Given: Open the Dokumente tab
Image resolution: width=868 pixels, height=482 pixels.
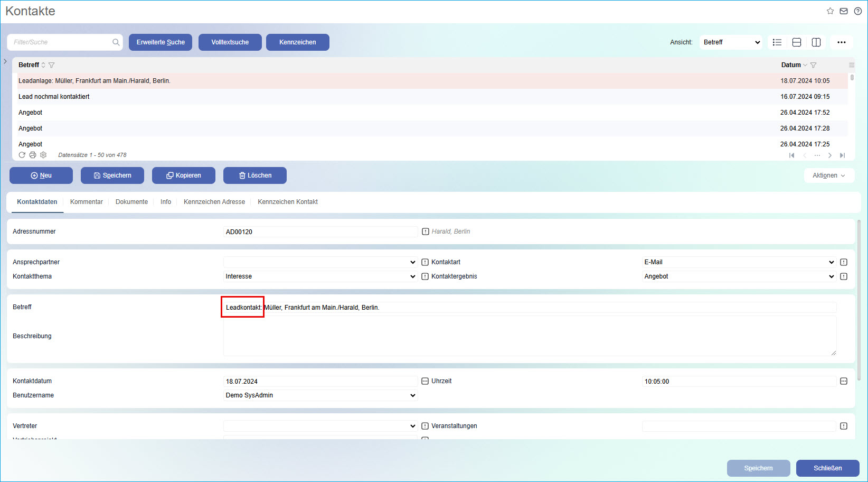Looking at the screenshot, I should [x=131, y=202].
